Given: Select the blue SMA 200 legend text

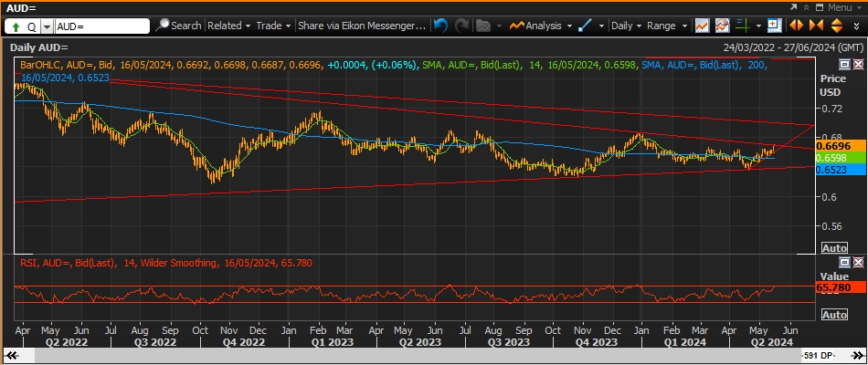Looking at the screenshot, I should pos(705,66).
